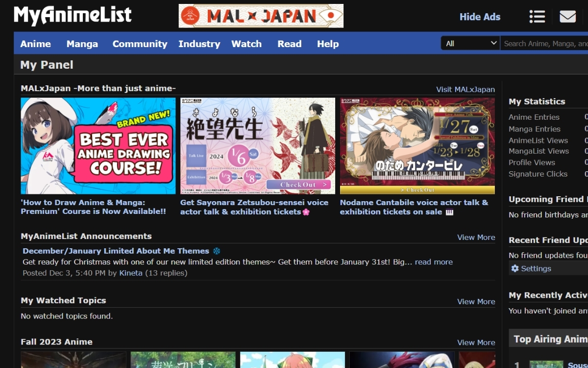
Task: Click the search input field
Action: pyautogui.click(x=544, y=43)
